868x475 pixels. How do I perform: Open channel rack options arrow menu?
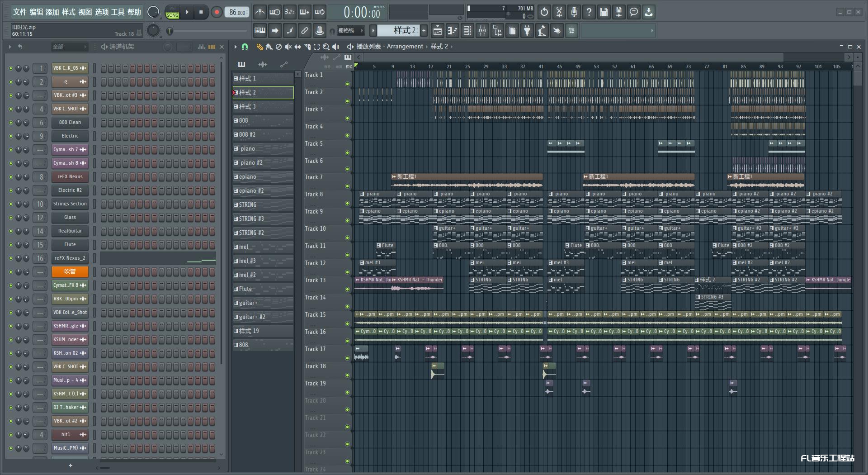(10, 47)
